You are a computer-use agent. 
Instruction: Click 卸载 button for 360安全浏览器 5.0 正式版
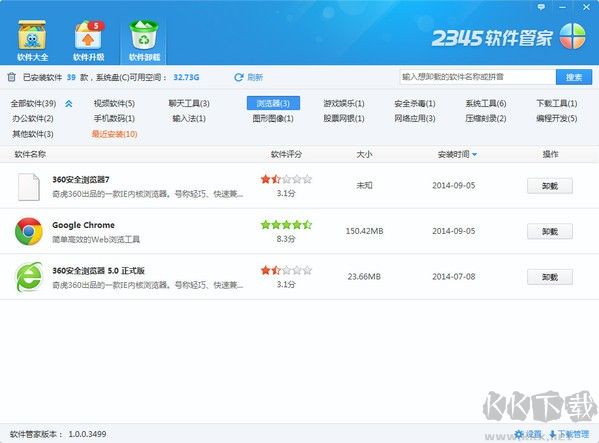point(550,277)
